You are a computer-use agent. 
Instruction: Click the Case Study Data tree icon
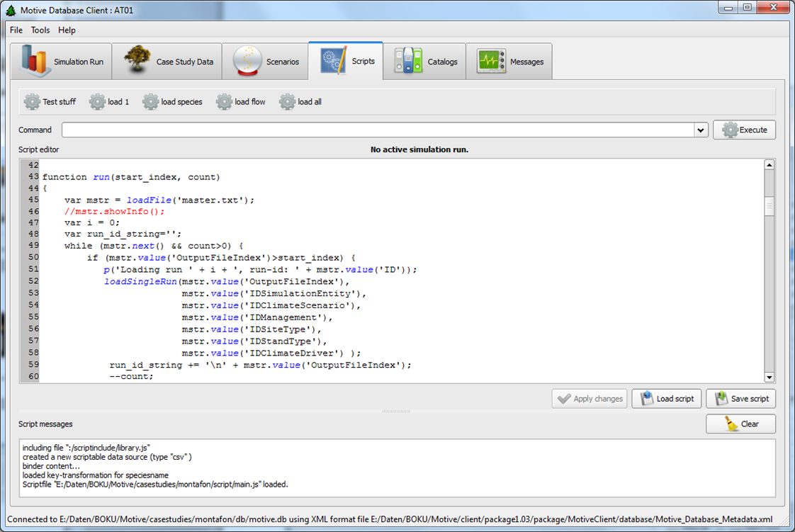point(137,60)
